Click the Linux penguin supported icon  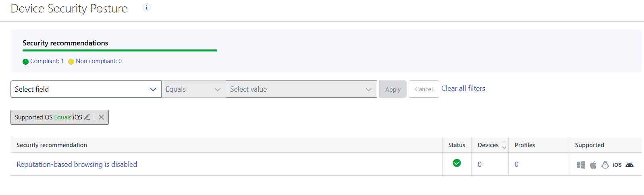605,165
